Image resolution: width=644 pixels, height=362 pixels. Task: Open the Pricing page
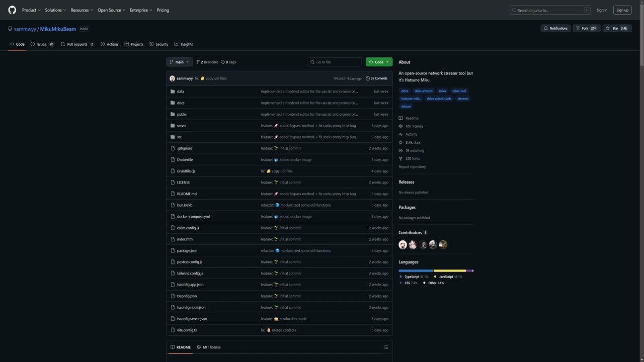(163, 10)
